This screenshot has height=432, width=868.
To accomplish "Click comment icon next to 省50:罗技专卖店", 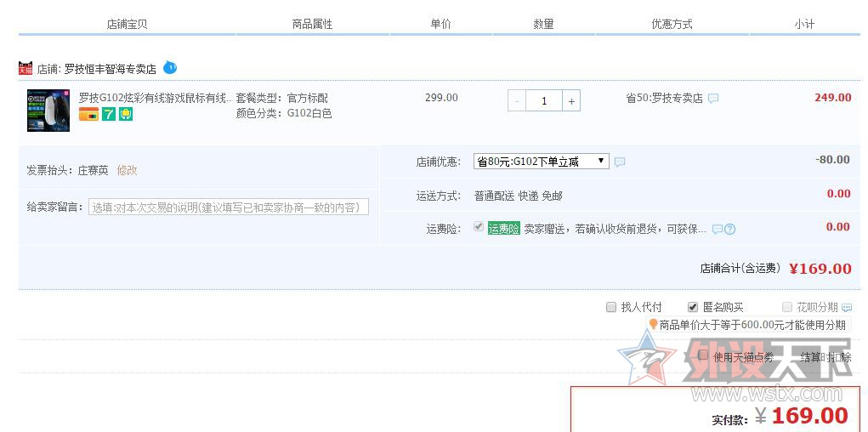I will pyautogui.click(x=713, y=99).
